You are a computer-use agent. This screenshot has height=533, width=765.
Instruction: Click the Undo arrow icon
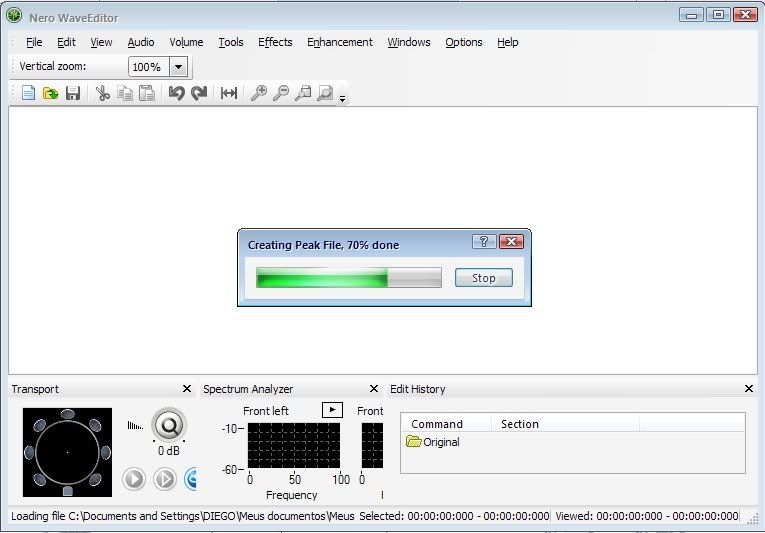coord(176,93)
